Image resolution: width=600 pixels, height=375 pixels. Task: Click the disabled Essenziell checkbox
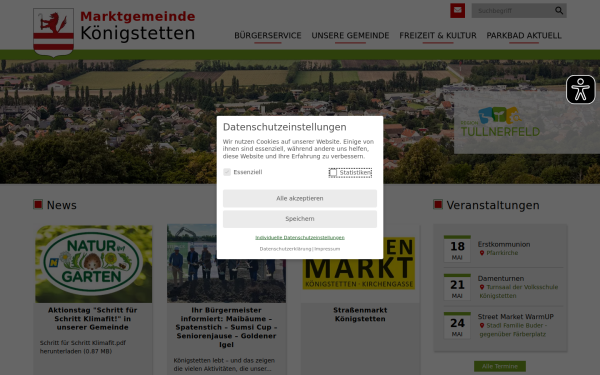tap(227, 172)
